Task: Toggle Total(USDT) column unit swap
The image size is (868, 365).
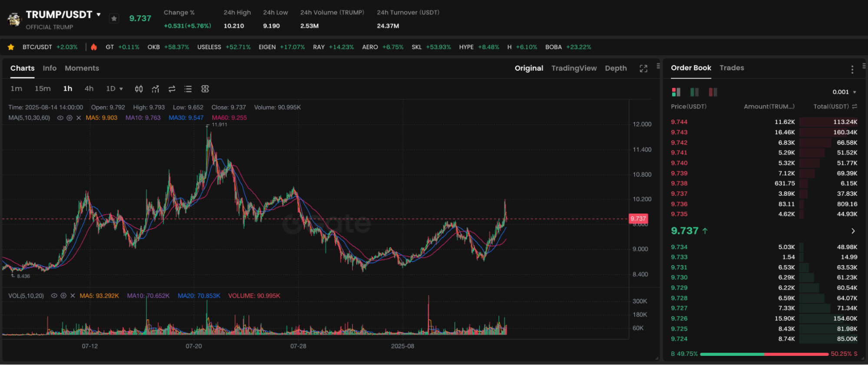Action: pyautogui.click(x=855, y=106)
